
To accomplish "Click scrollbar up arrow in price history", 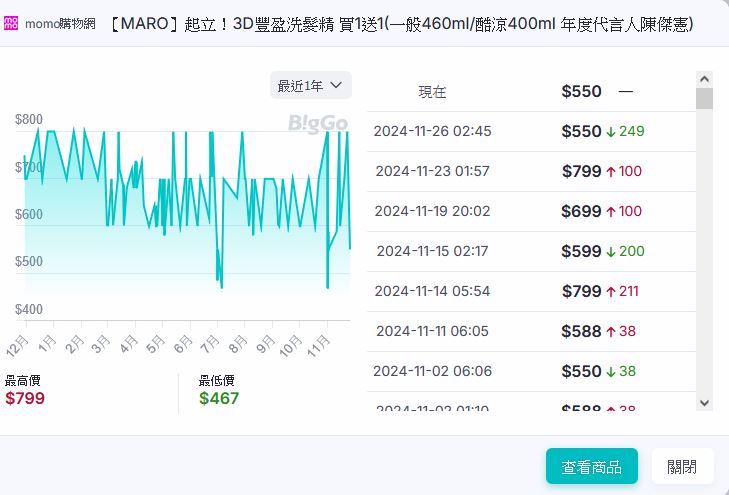I will pyautogui.click(x=704, y=78).
